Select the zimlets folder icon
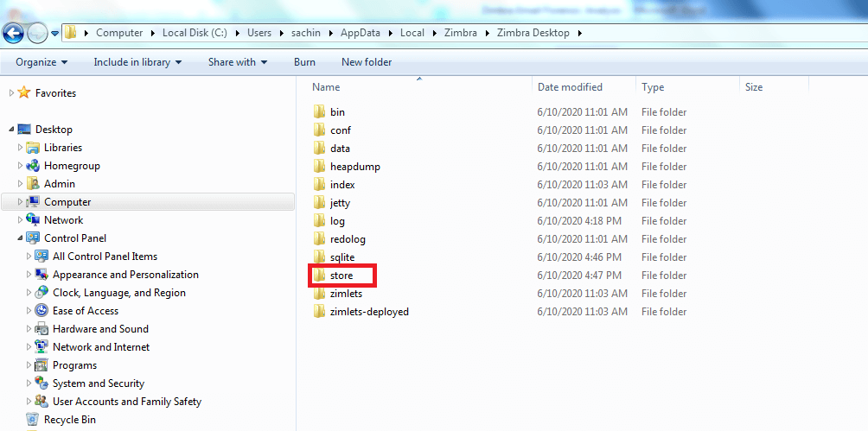The image size is (868, 431). click(319, 293)
